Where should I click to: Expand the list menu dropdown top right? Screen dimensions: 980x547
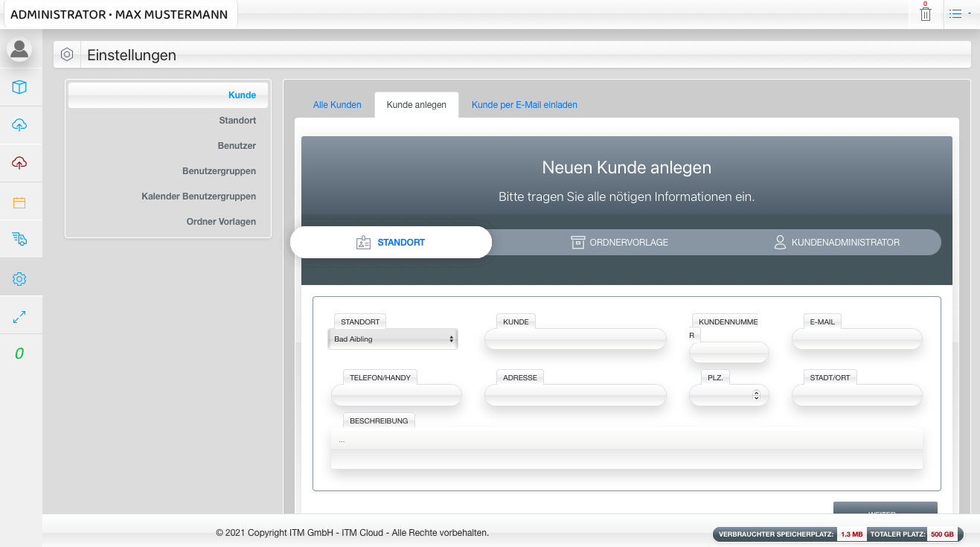[960, 13]
